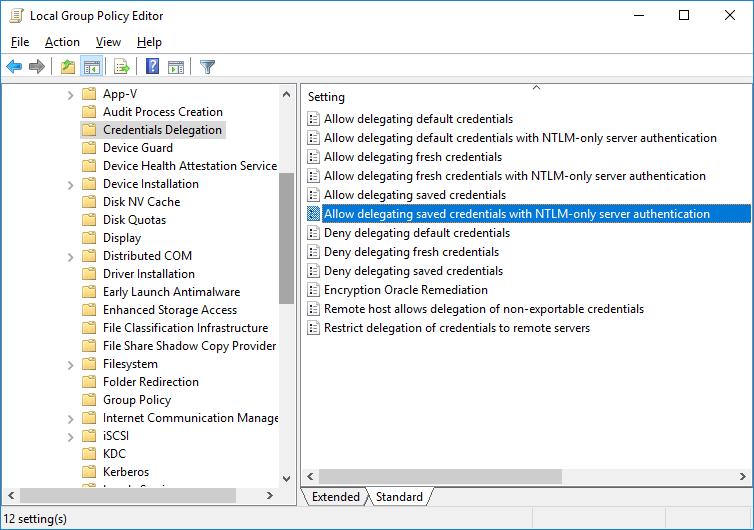The width and height of the screenshot is (754, 530).
Task: Select Enhanced Storage Access folder
Action: tap(170, 310)
